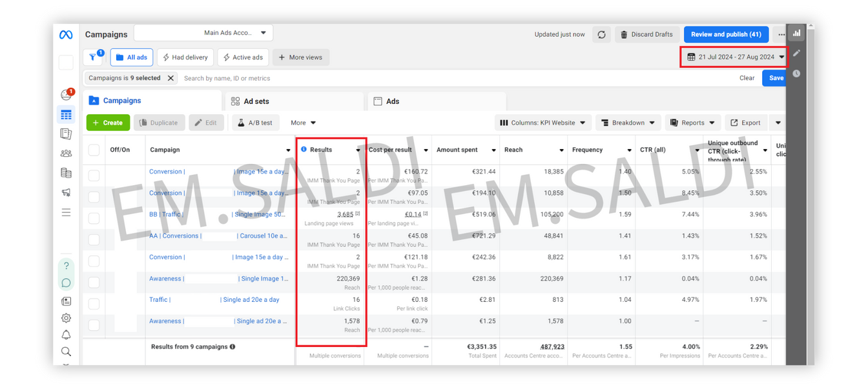Open the newspaper updates icon in sidebar
The image size is (868, 389).
pyautogui.click(x=66, y=301)
